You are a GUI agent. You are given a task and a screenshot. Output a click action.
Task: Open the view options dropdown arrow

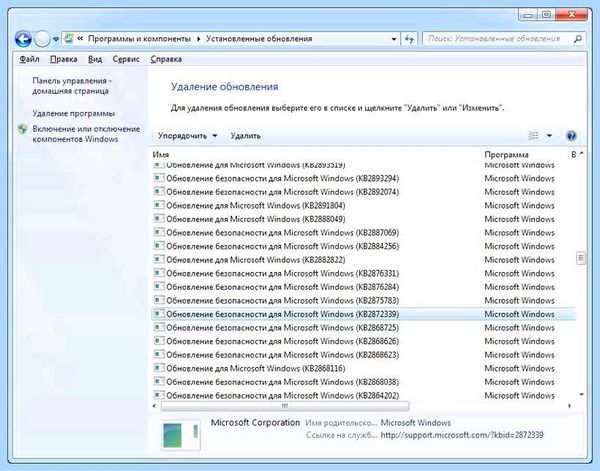pos(549,136)
